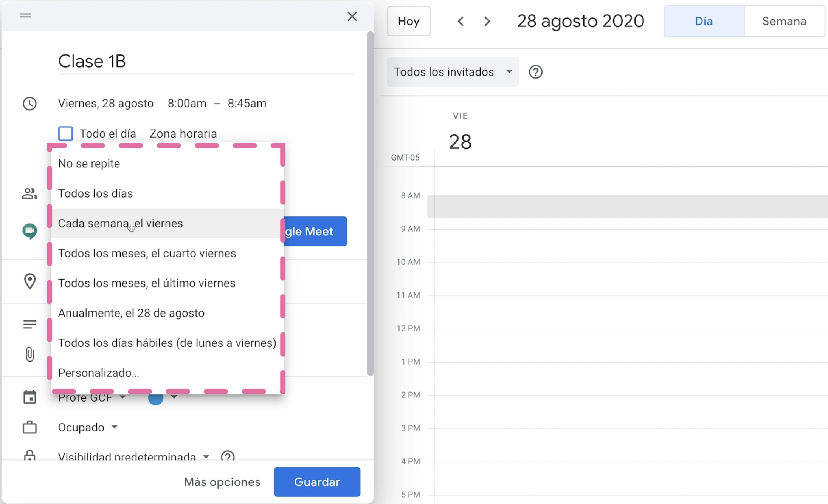Choose Anualmente, el 28 de agosto
This screenshot has height=504, width=828.
coord(167,313)
